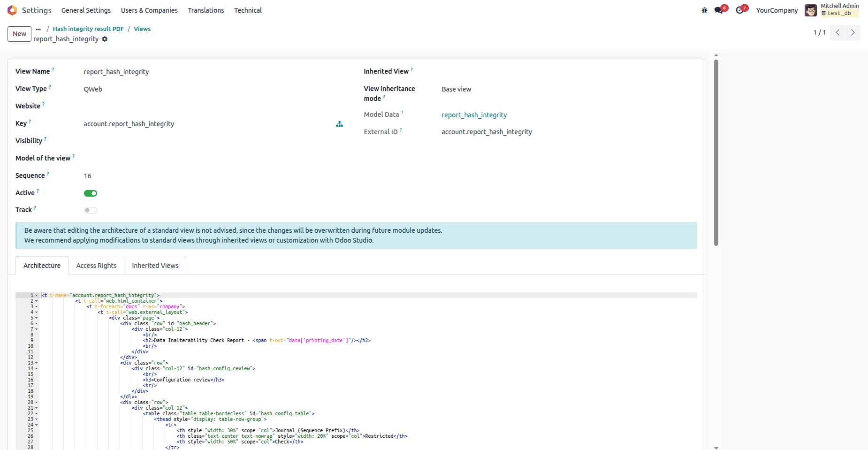Enable the Track toggle
The width and height of the screenshot is (868, 450).
pyautogui.click(x=90, y=210)
